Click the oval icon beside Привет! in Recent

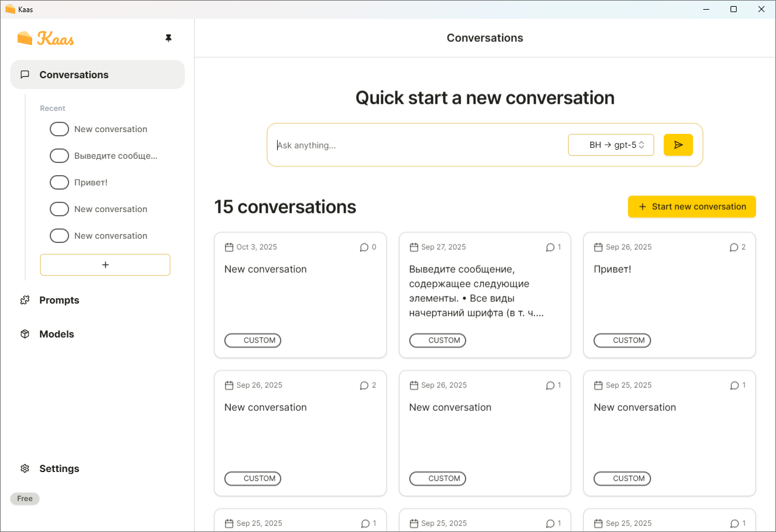point(59,182)
